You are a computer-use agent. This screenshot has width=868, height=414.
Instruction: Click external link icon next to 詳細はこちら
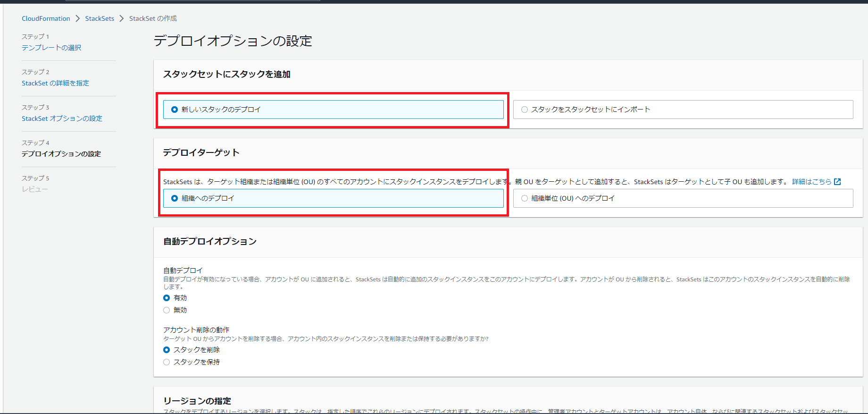(x=837, y=182)
